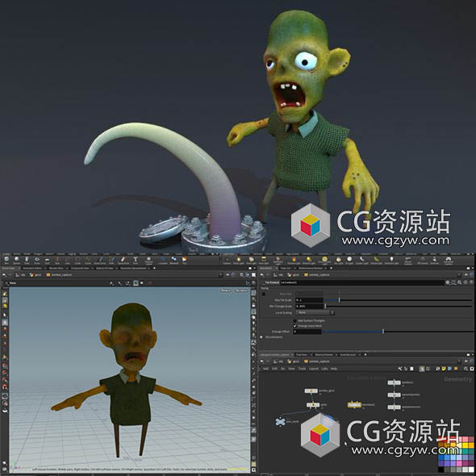This screenshot has width=476, height=476.
Task: Select the Metaball shelf tool
Action: pos(173,261)
